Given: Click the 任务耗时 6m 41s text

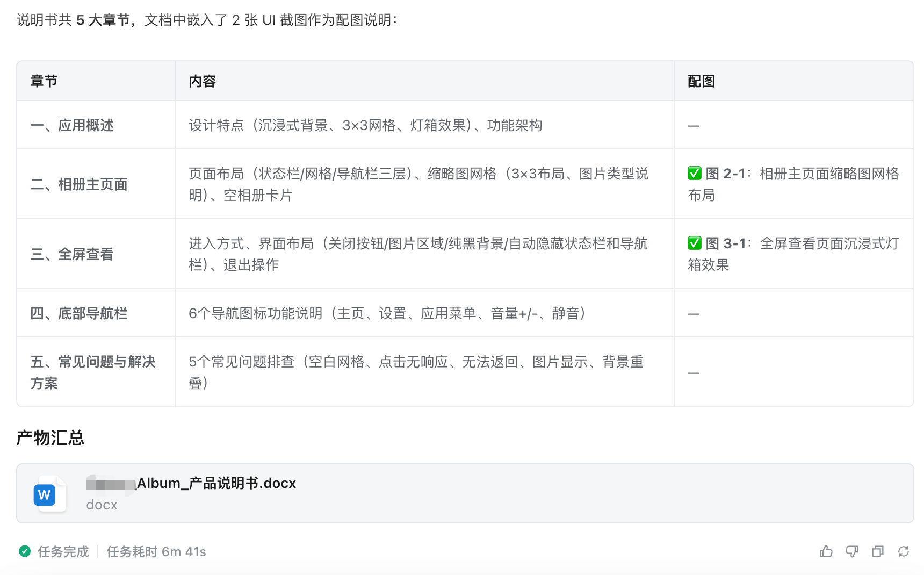Looking at the screenshot, I should pos(156,552).
